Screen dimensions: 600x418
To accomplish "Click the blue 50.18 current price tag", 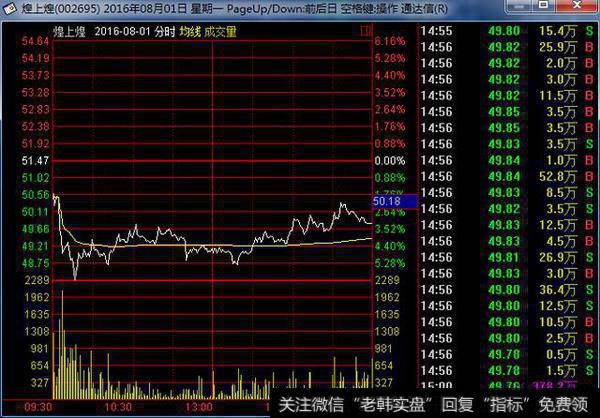I will (396, 201).
